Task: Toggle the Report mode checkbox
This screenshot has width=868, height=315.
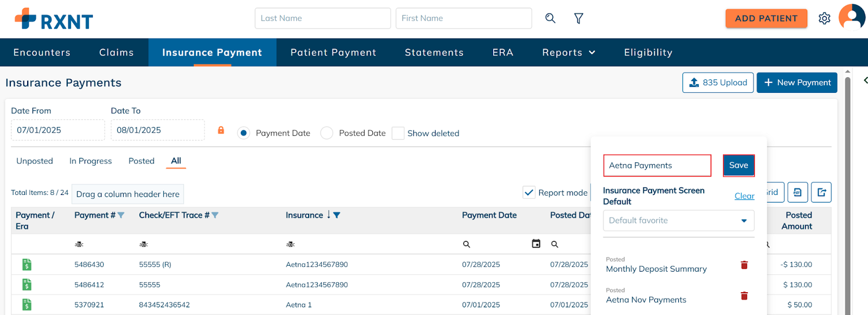Action: pyautogui.click(x=529, y=192)
